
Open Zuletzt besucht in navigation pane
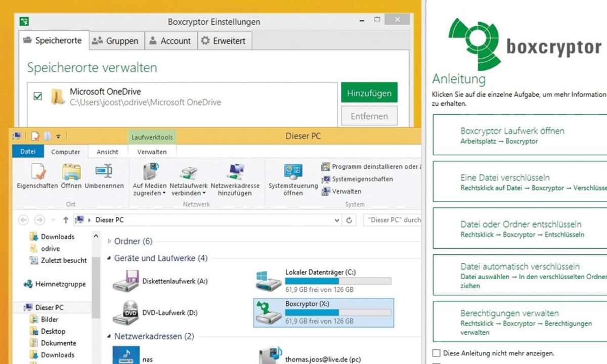click(x=58, y=260)
